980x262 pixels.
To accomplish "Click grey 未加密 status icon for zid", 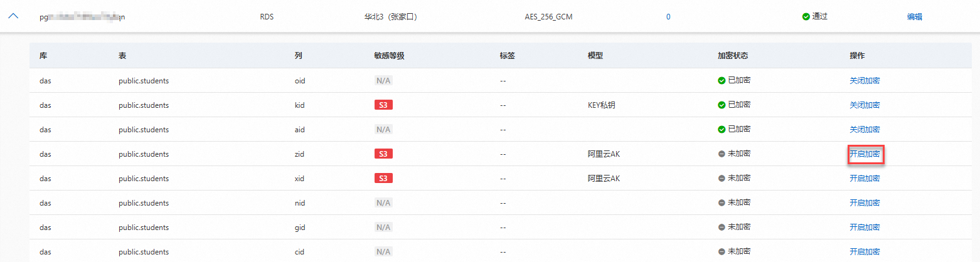I will coord(722,154).
